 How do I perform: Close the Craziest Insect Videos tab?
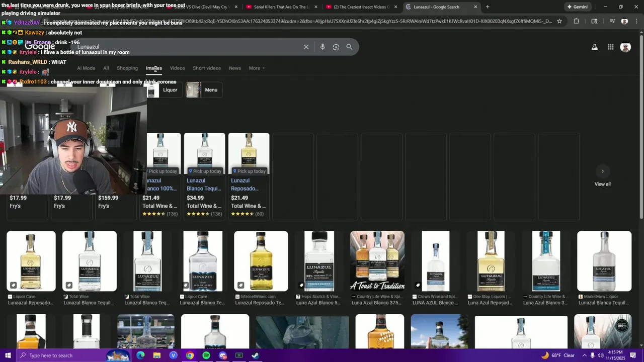click(396, 7)
